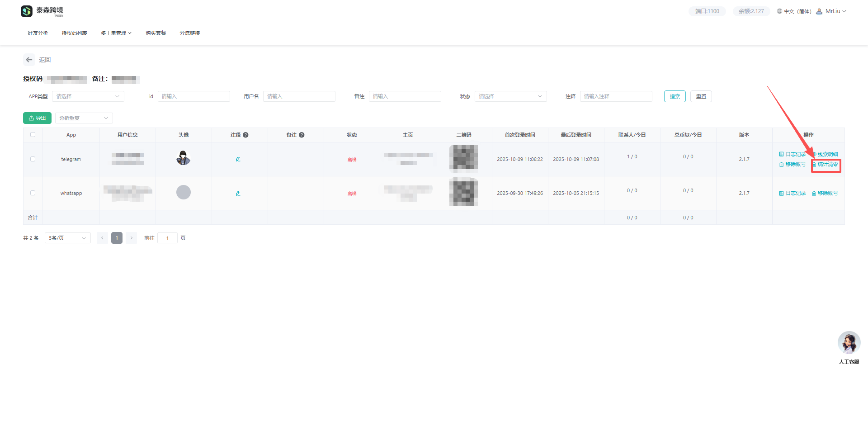Click the telegram row's avatar image
The height and width of the screenshot is (431, 868).
tap(183, 158)
